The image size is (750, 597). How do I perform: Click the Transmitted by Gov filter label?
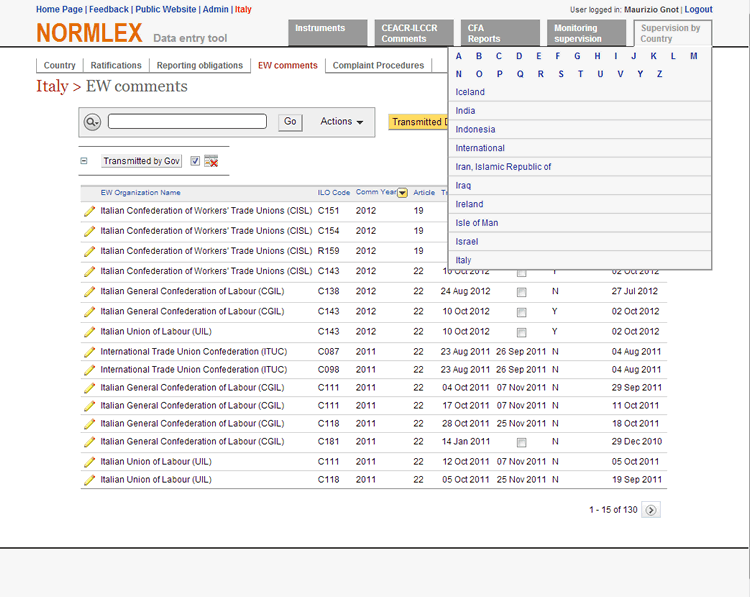(142, 161)
